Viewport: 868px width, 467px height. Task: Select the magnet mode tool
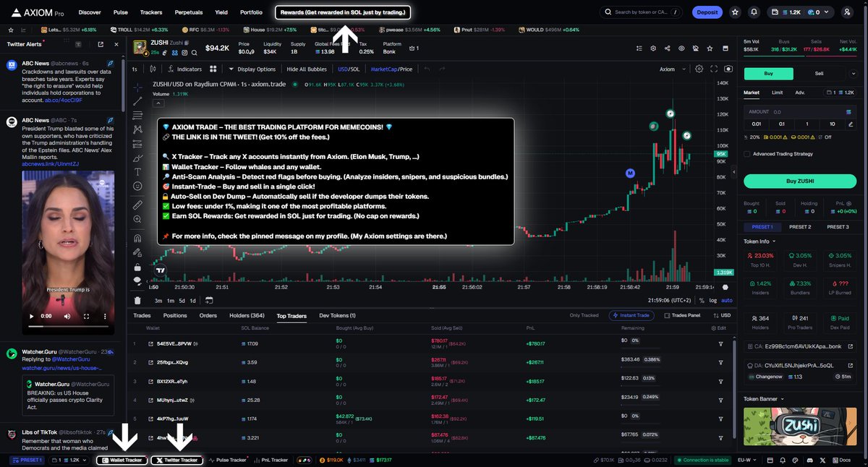137,238
